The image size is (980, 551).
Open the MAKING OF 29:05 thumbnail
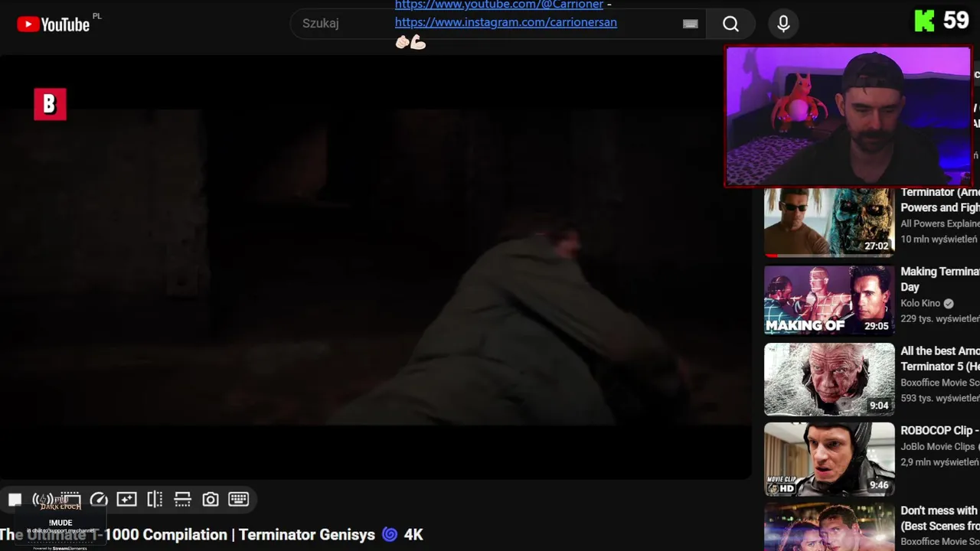point(829,300)
